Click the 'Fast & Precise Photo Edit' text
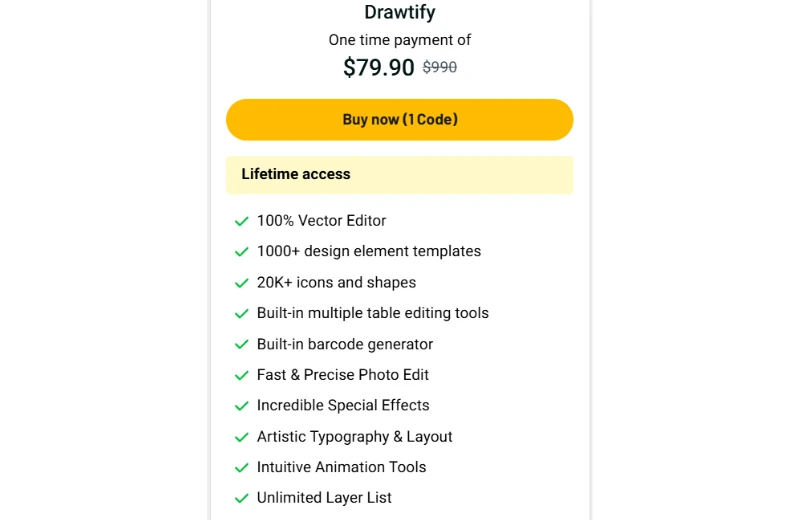Viewport: 800px width, 520px height. pyautogui.click(x=343, y=375)
